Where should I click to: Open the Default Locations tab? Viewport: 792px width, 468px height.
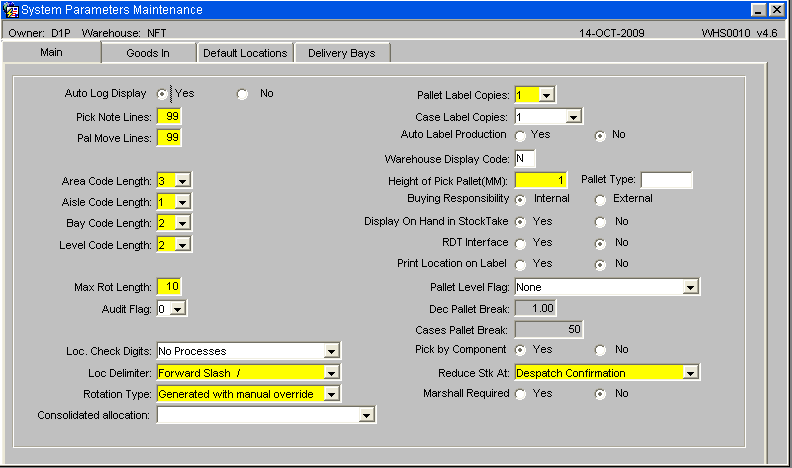point(245,53)
